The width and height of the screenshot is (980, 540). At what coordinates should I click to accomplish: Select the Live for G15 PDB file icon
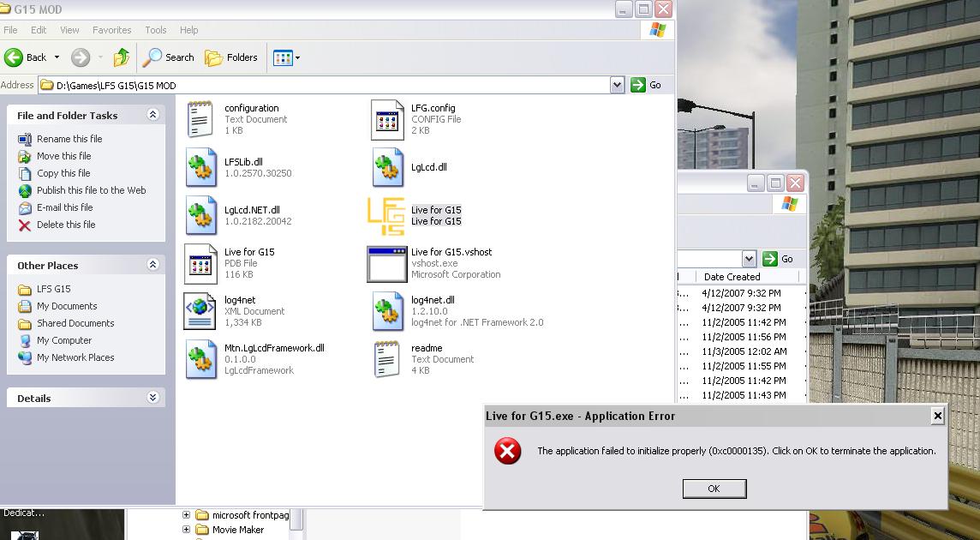(x=200, y=263)
